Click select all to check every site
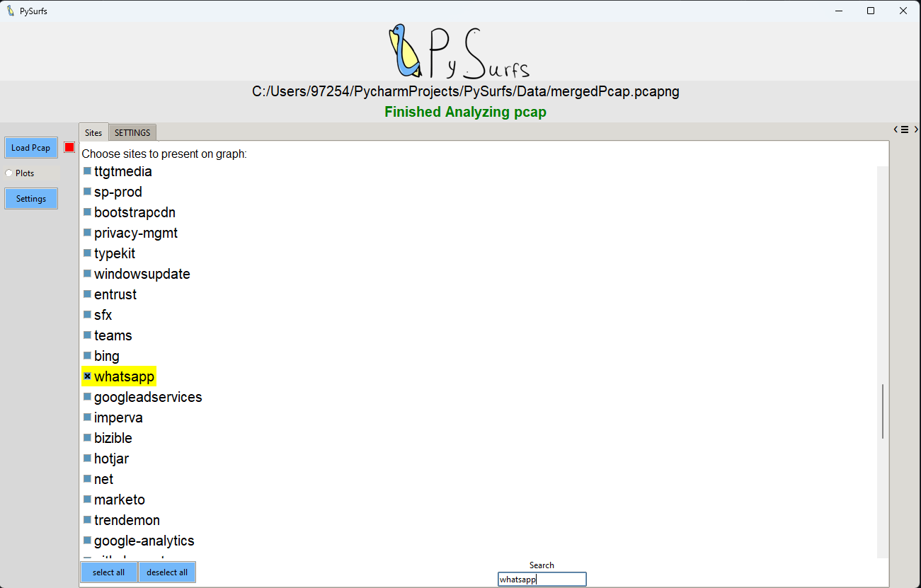 109,572
